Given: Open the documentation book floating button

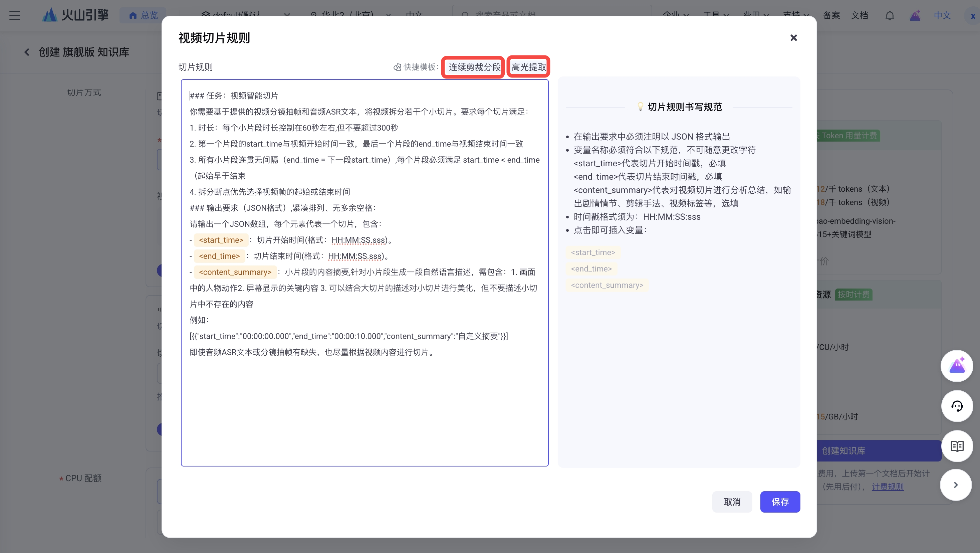Looking at the screenshot, I should click(x=957, y=446).
